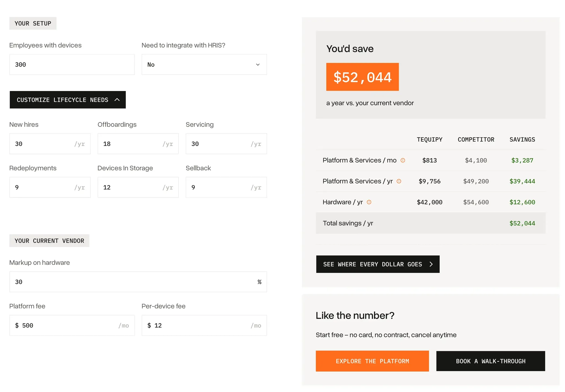Collapse the Customize Lifecycle Needs section
Viewport: 565px width, 392px height.
click(68, 100)
